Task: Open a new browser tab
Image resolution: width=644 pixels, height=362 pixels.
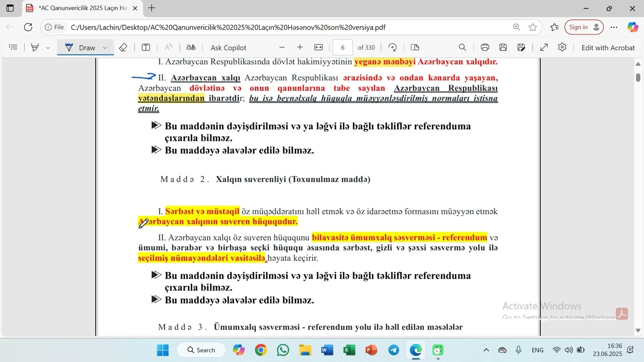Action: (151, 8)
